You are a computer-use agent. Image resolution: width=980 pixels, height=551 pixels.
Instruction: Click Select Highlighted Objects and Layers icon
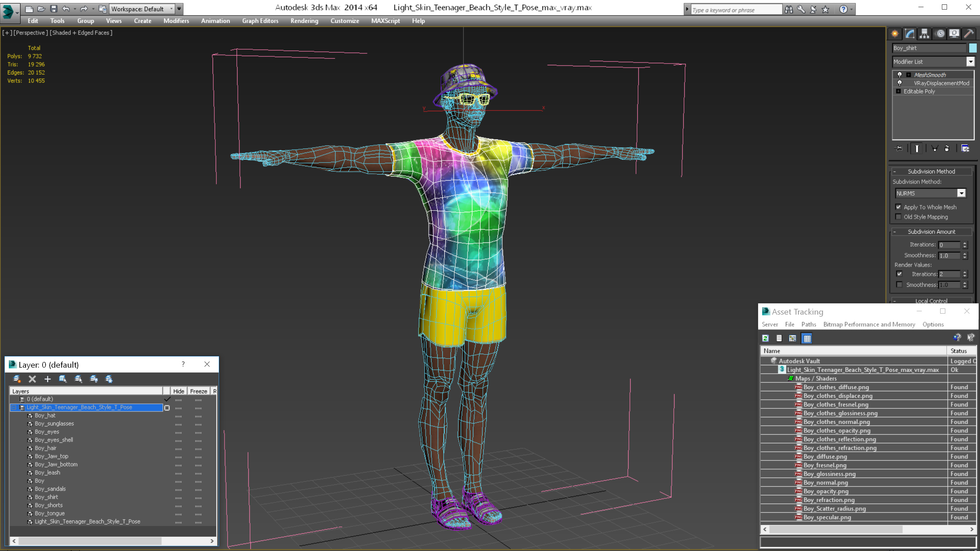(63, 379)
